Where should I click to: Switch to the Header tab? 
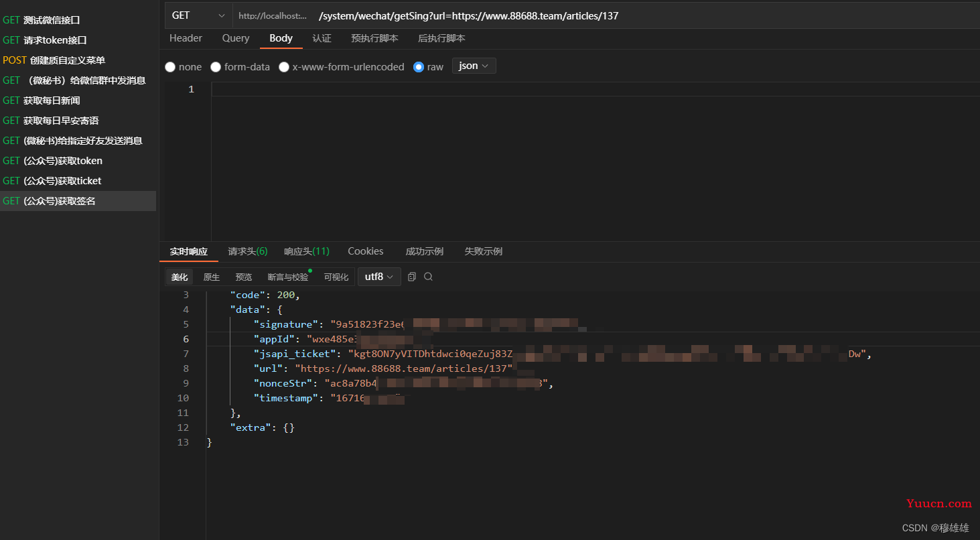186,38
